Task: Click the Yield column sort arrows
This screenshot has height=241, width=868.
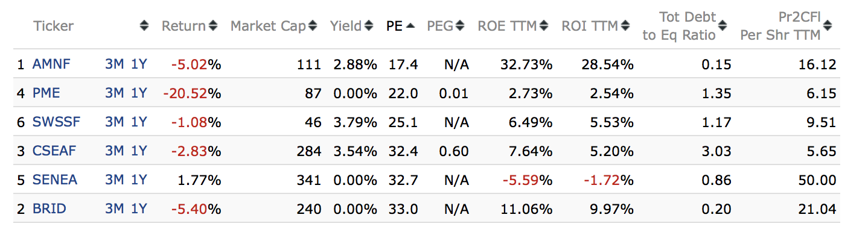Action: (x=367, y=26)
